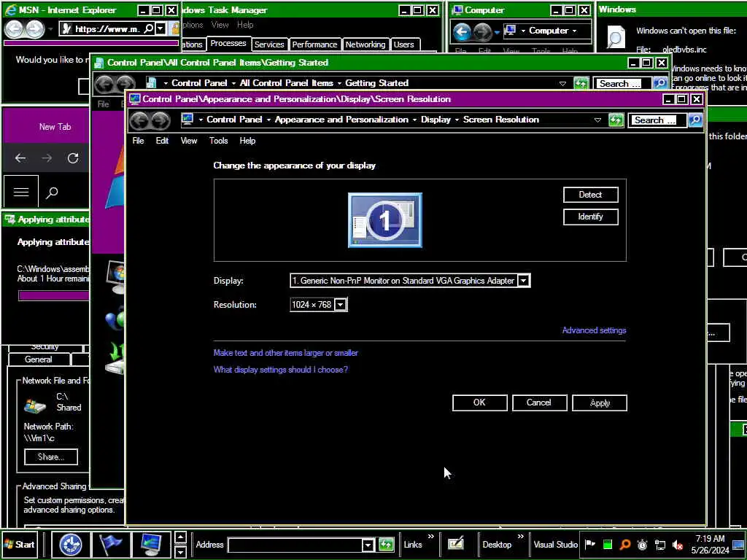This screenshot has width=747, height=560.
Task: Click the green tray icon
Action: click(x=608, y=544)
